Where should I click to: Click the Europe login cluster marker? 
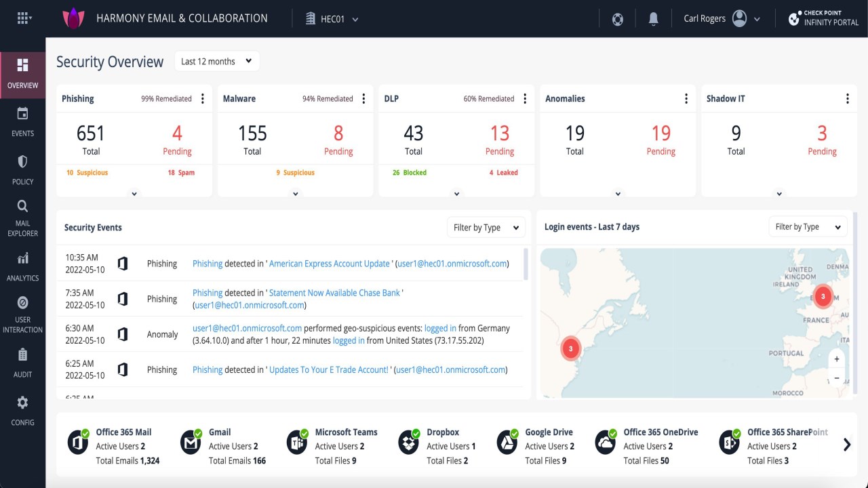[823, 296]
